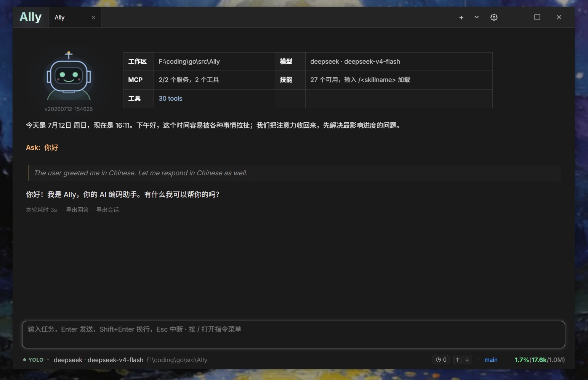The image size is (588, 380).
Task: Click the Ask: 你好 message
Action: [x=42, y=148]
